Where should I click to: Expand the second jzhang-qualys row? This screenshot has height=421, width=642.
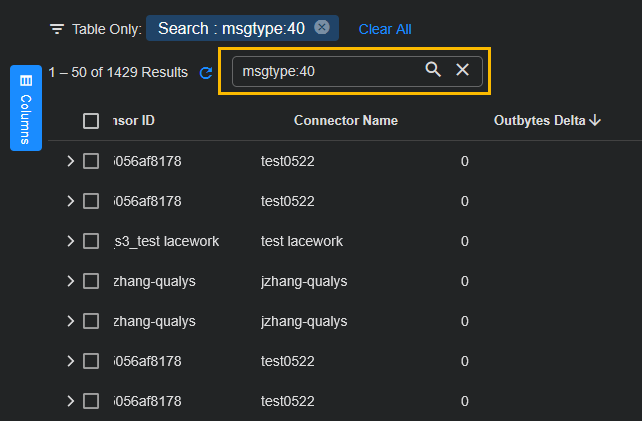point(70,321)
